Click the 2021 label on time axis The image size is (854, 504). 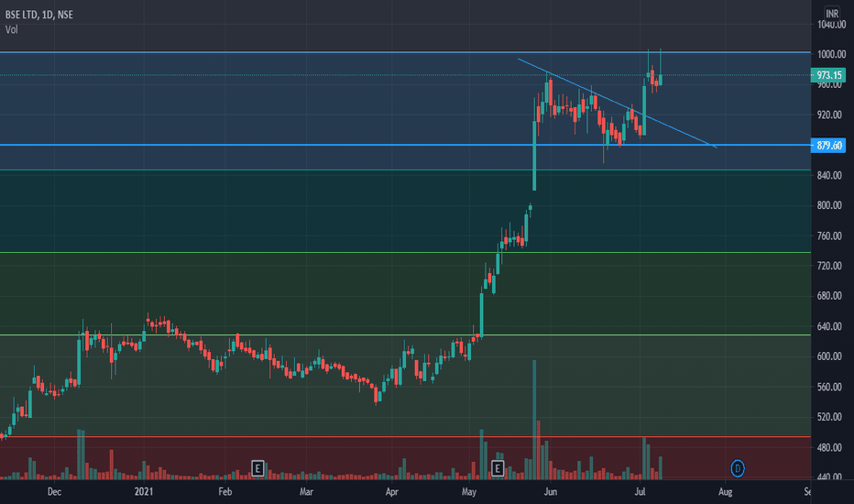tap(144, 492)
